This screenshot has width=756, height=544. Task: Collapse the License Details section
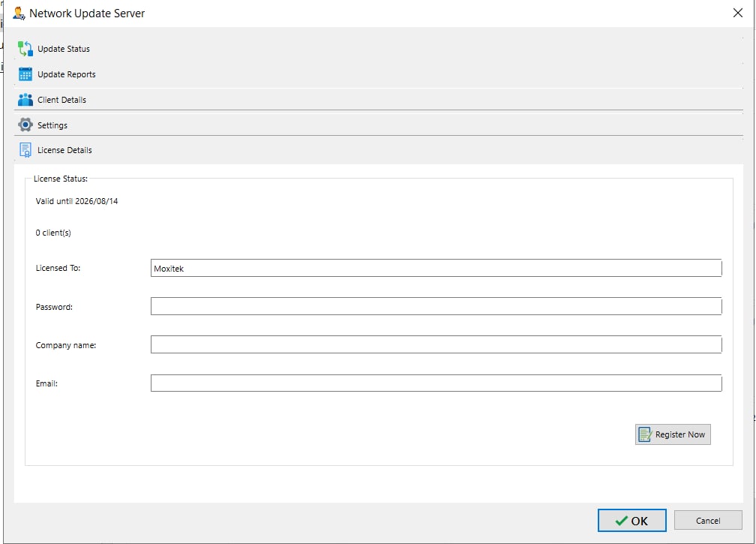[x=64, y=150]
